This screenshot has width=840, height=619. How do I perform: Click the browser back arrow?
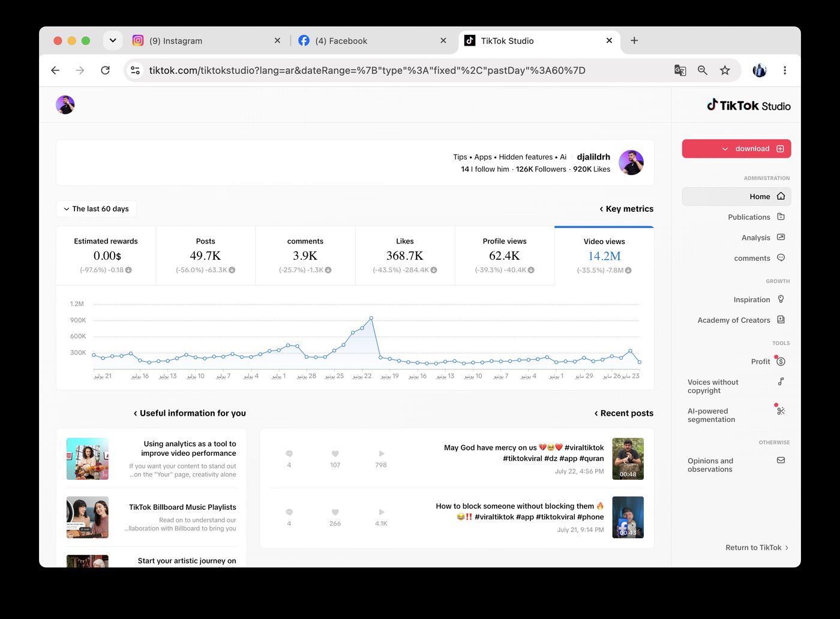pos(55,70)
